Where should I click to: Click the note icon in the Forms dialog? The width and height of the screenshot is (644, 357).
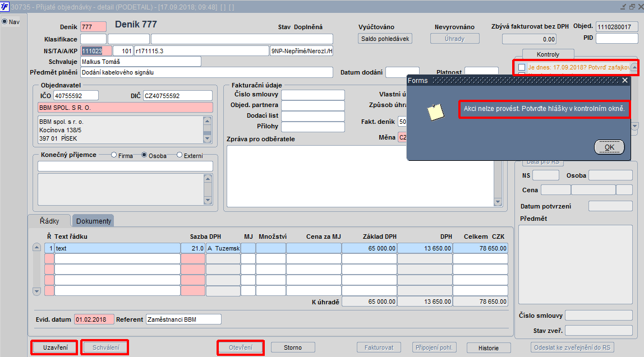click(436, 112)
